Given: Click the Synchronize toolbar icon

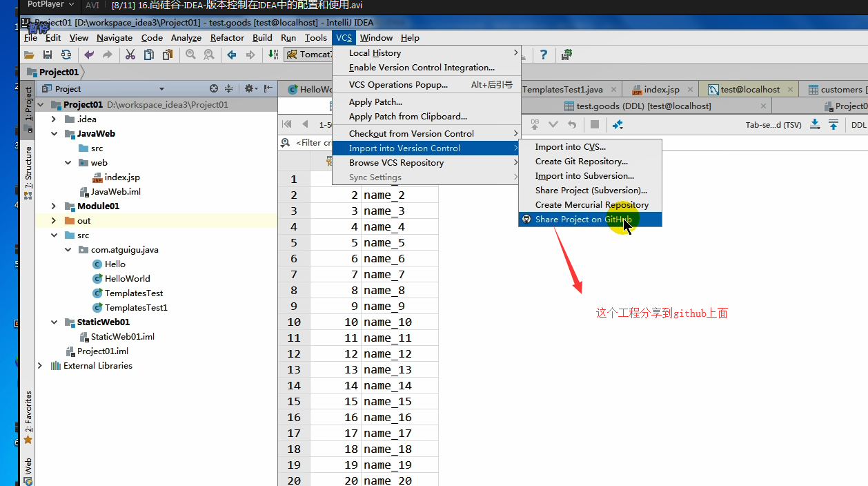Looking at the screenshot, I should pos(66,55).
